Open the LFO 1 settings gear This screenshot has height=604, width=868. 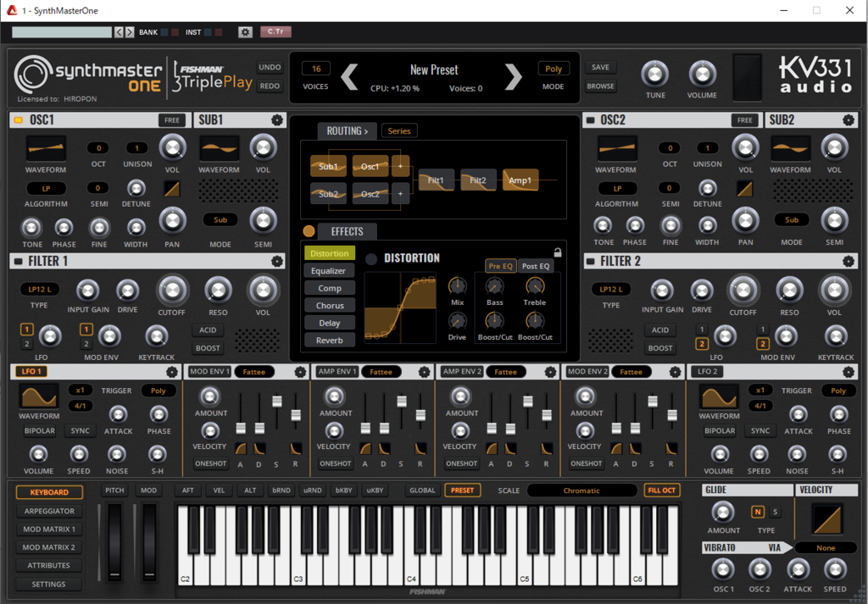pyautogui.click(x=172, y=372)
